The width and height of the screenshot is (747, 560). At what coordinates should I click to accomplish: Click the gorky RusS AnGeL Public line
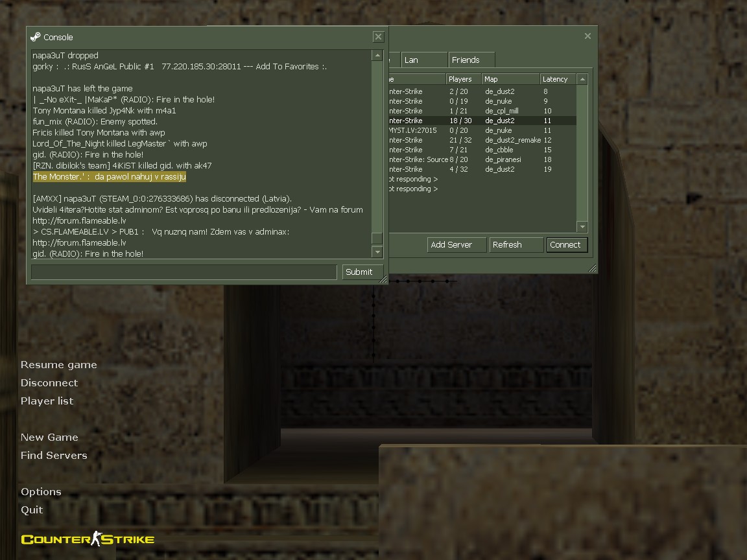click(180, 67)
